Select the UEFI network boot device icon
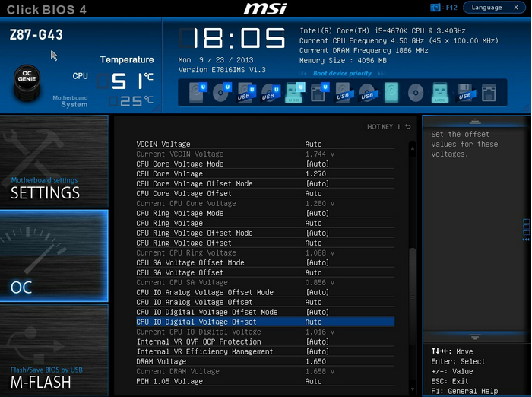 [319, 92]
